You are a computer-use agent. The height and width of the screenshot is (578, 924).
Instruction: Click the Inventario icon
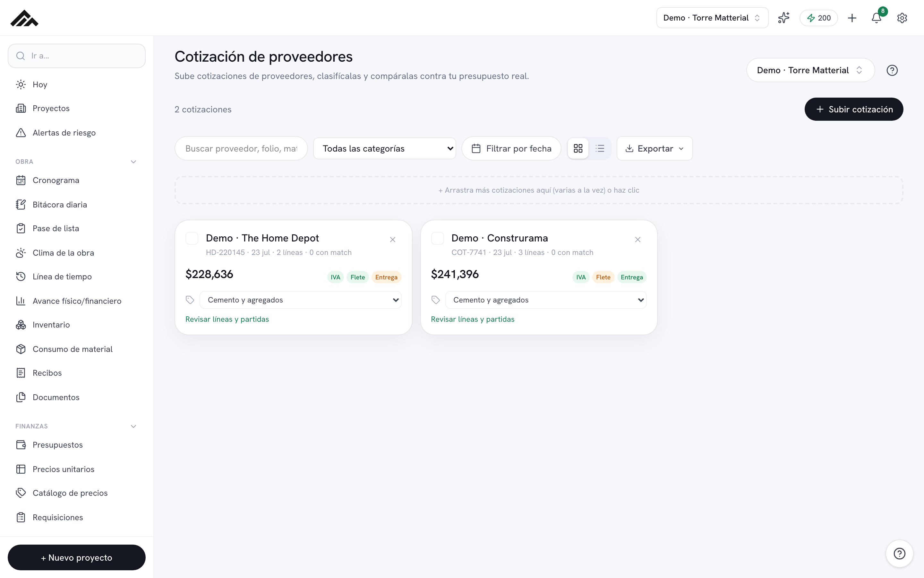(21, 325)
